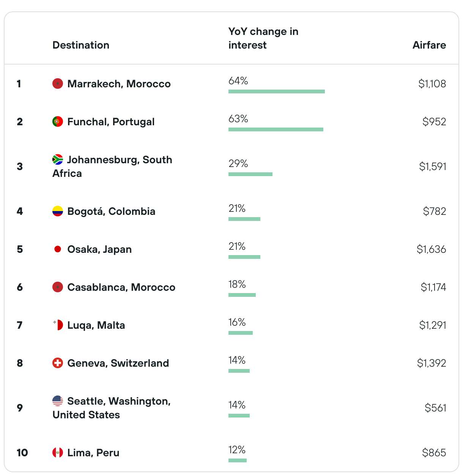Click the 64% interest bar for Marrakech
Viewport: 463px width, 476px height.
[277, 91]
